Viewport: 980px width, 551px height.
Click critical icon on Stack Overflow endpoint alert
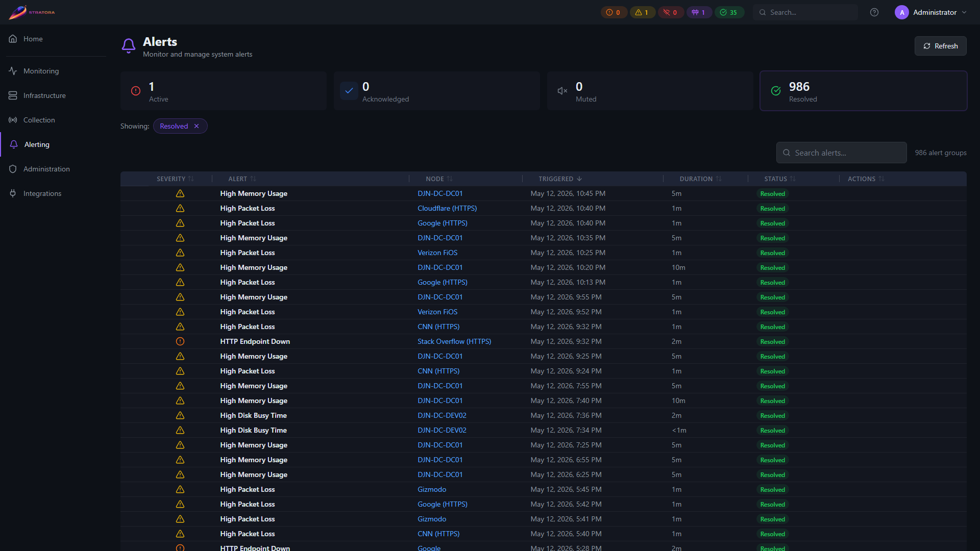click(x=180, y=341)
